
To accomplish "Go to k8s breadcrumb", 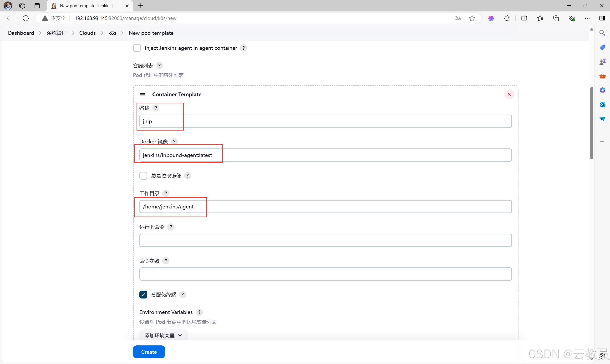I will [112, 33].
